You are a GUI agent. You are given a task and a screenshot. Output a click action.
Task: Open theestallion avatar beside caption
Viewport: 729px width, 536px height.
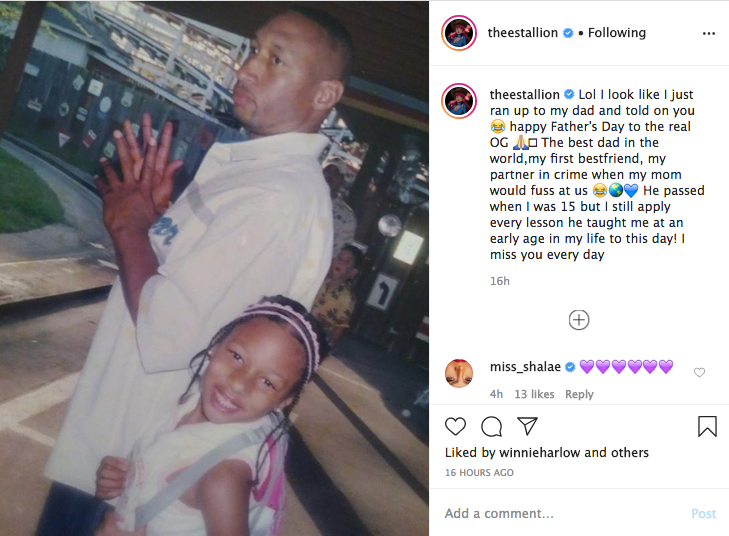459,101
